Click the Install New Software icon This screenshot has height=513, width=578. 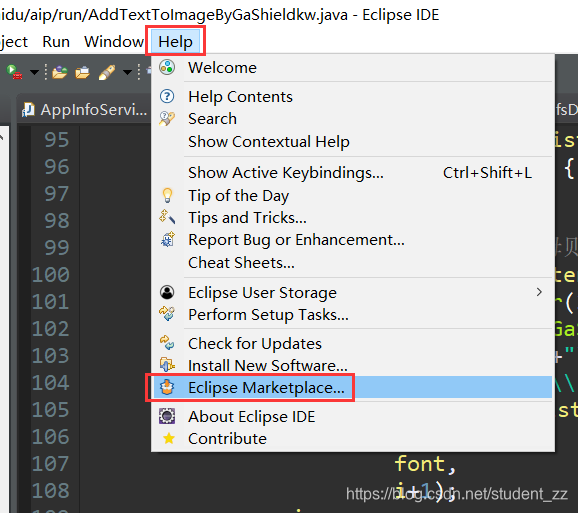(x=167, y=365)
